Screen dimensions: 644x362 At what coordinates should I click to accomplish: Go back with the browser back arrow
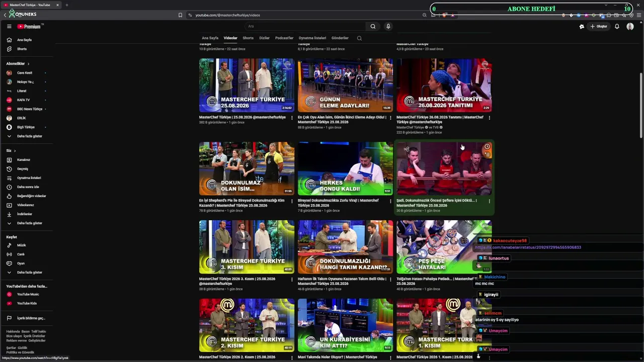tap(5, 15)
